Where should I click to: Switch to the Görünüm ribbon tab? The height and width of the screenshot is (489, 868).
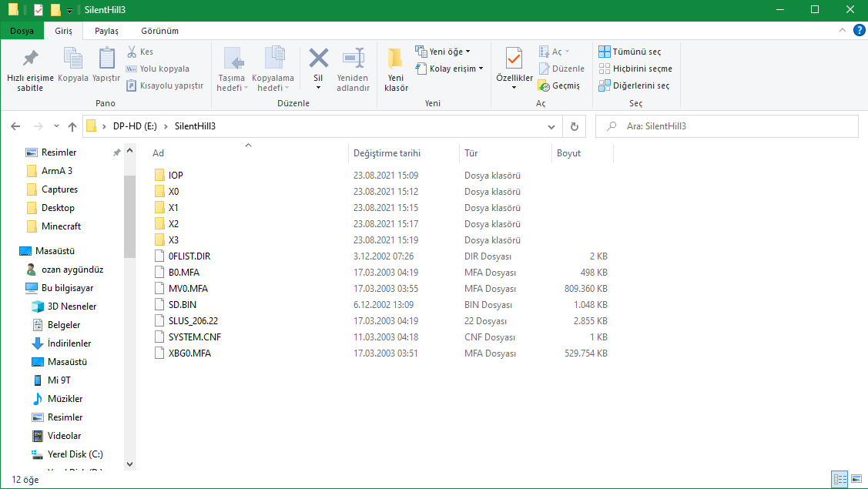(159, 31)
